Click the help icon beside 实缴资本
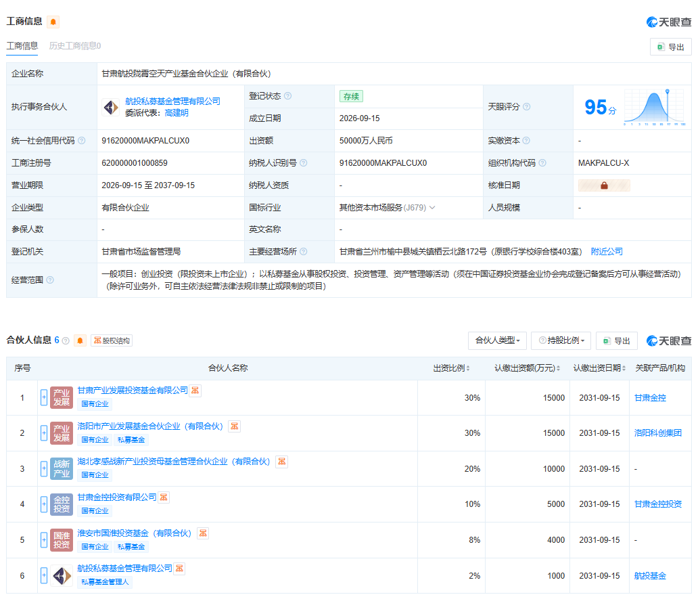 [526, 141]
